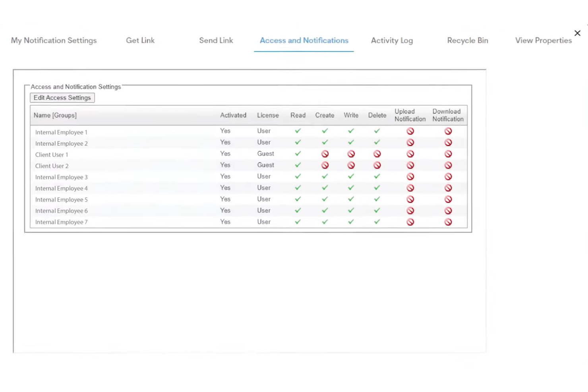Toggle Delete permission for Internal Employee 2
588x392 pixels.
click(377, 142)
